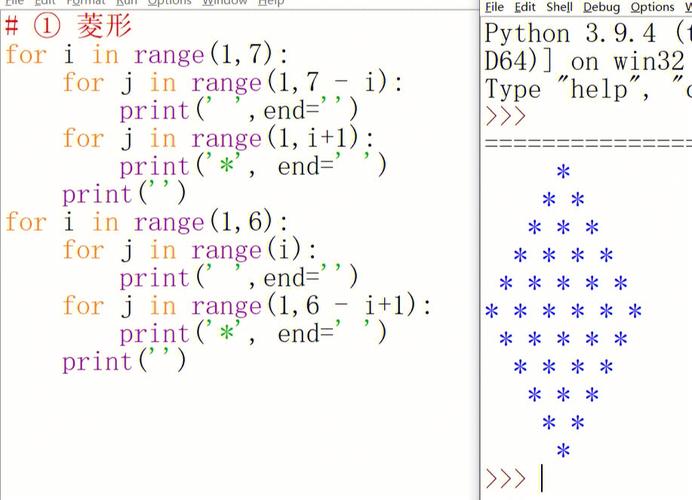Click the comment line '# ① 菱形'
Screen dimensions: 692x500
[x=69, y=26]
